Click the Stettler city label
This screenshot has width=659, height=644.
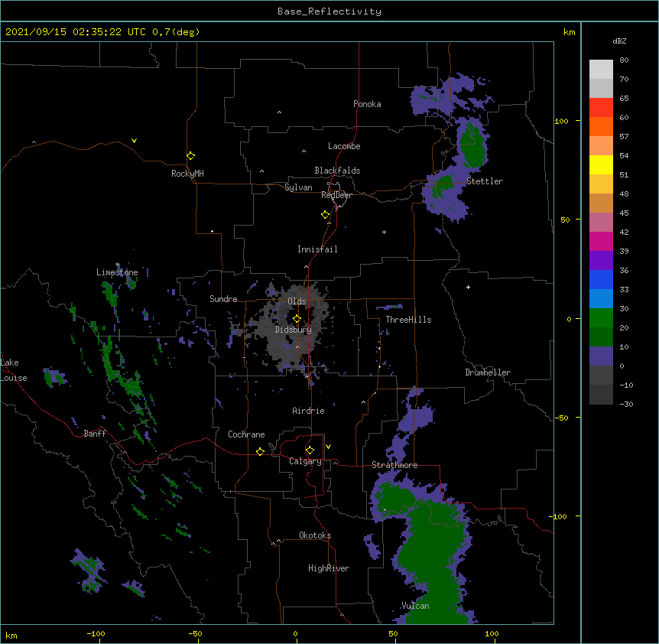coord(485,181)
